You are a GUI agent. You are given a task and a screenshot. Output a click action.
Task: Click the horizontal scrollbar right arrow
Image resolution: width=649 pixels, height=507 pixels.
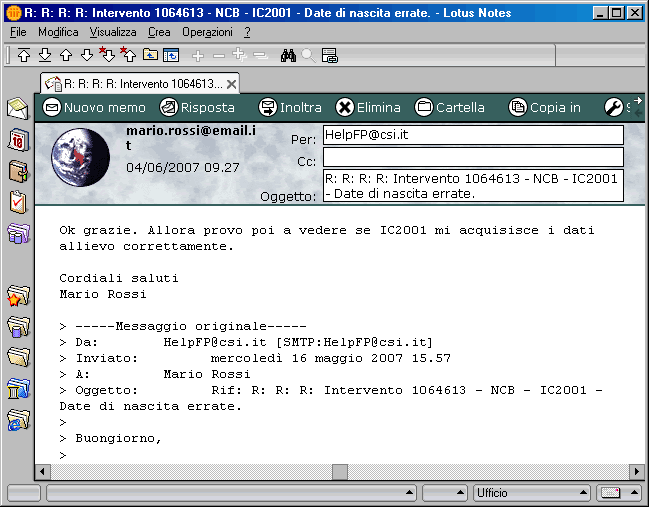637,471
